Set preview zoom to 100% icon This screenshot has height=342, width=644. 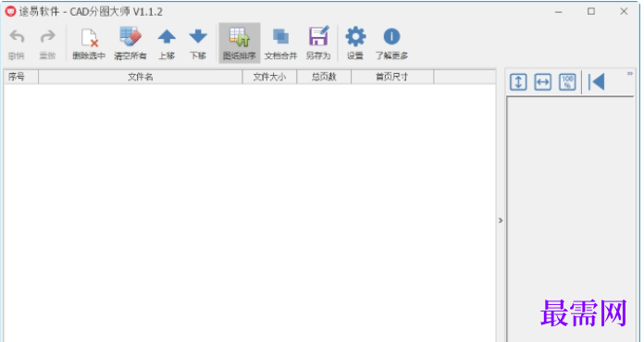(567, 82)
